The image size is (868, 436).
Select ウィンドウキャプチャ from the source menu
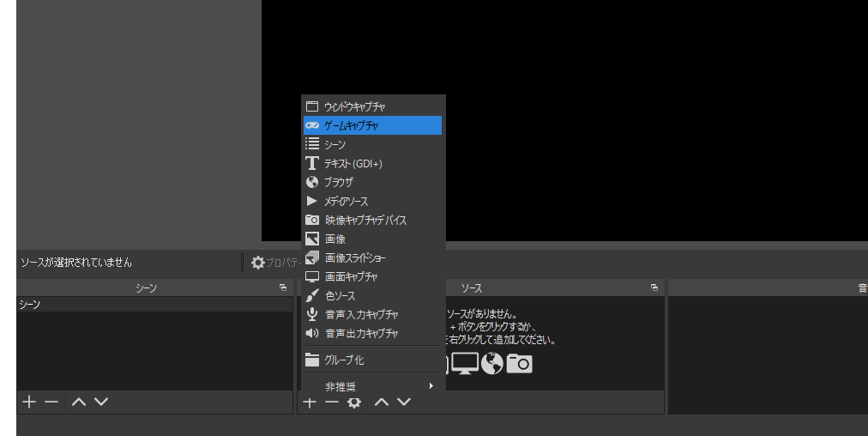pyautogui.click(x=372, y=106)
